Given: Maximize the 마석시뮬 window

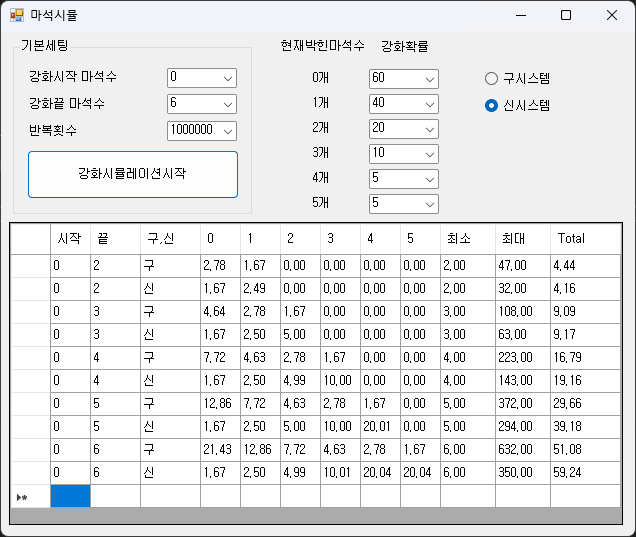Looking at the screenshot, I should tap(566, 15).
